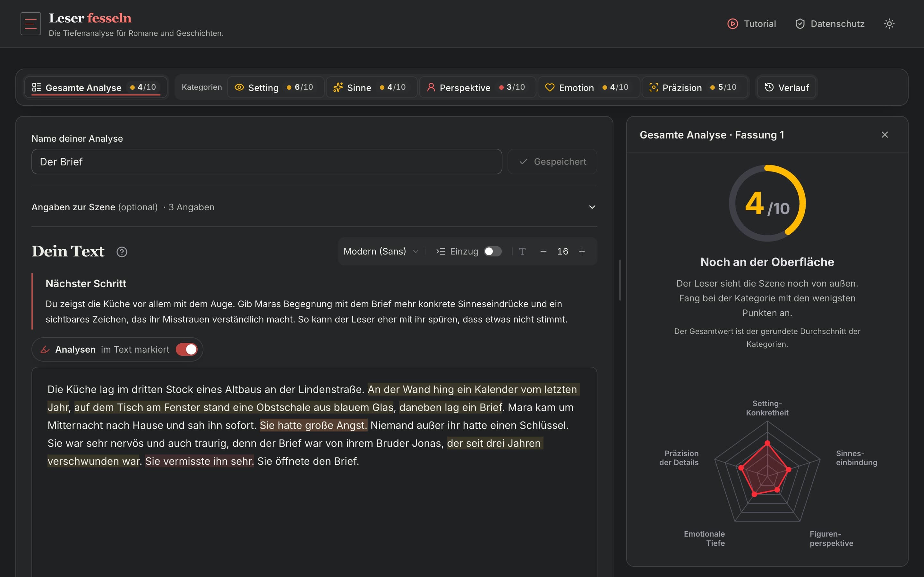The image size is (924, 577).
Task: Click the Tutorial play icon
Action: tap(732, 24)
